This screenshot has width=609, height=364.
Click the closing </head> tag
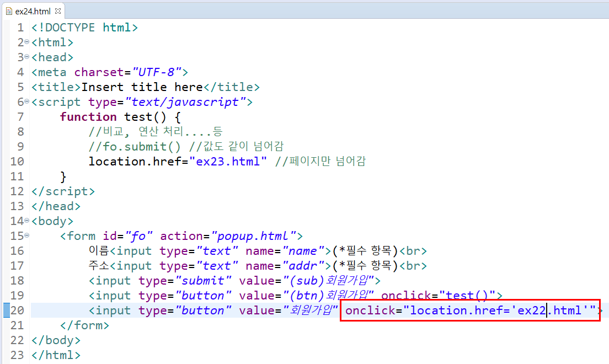56,206
